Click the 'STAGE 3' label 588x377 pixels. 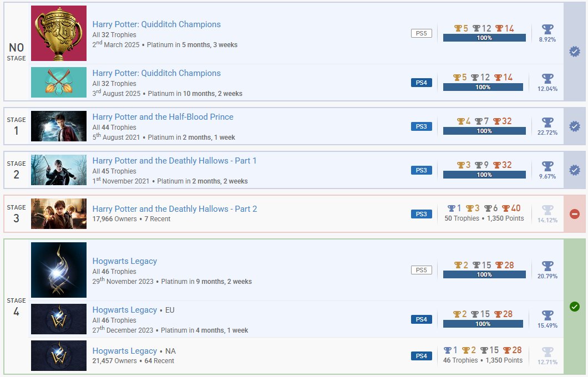(x=17, y=214)
